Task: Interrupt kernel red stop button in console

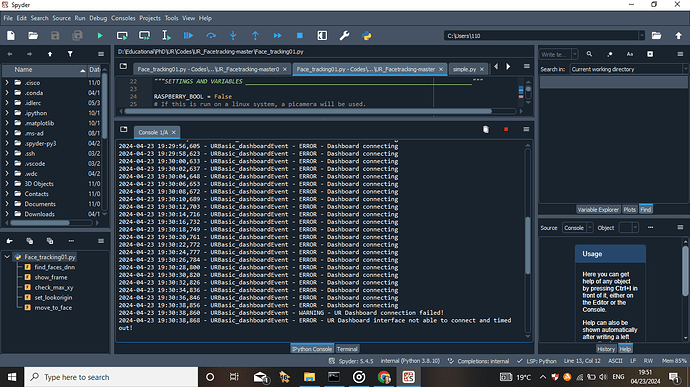Action: pyautogui.click(x=506, y=129)
